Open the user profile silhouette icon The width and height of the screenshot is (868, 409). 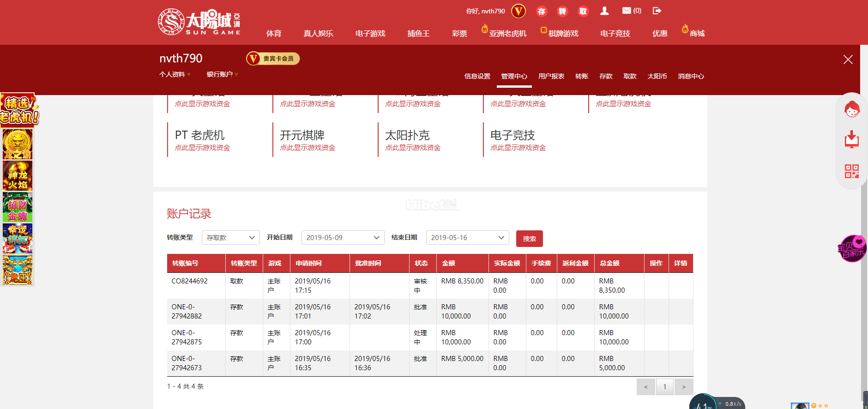604,11
